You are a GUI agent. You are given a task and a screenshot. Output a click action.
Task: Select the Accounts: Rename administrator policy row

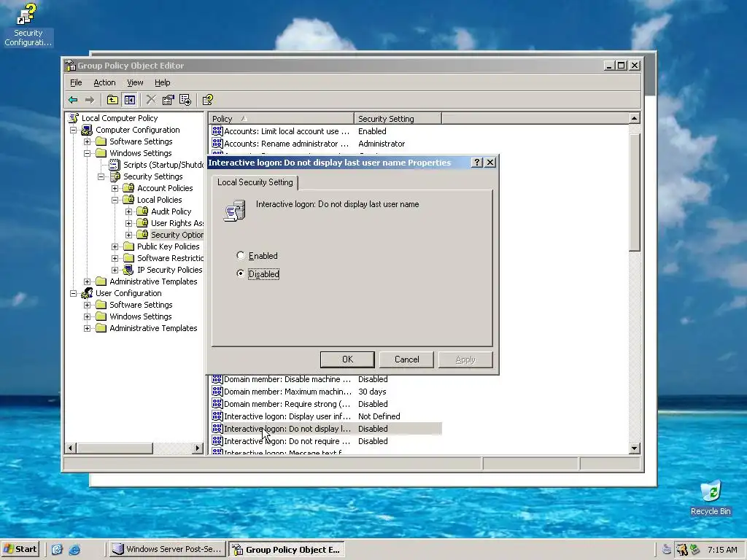click(x=326, y=144)
